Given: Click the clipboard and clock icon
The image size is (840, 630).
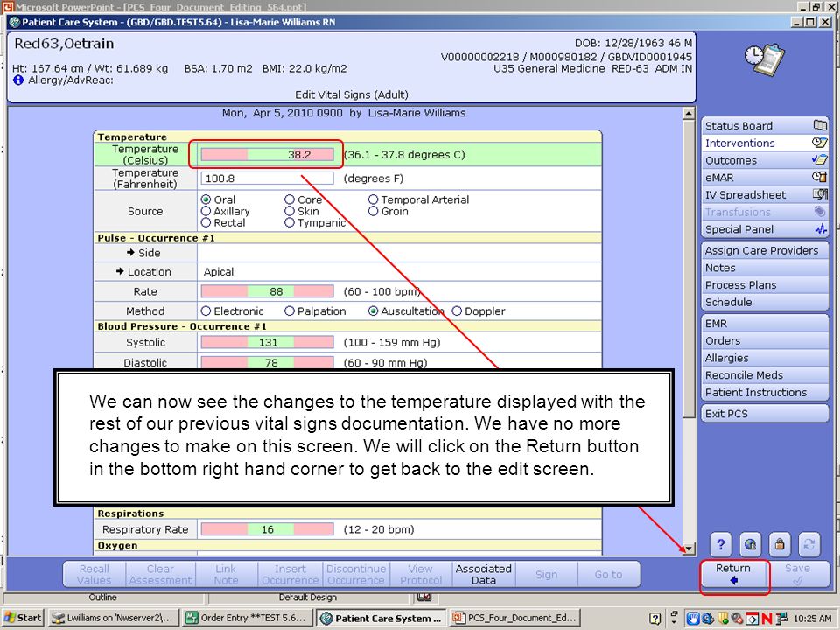Looking at the screenshot, I should [765, 59].
